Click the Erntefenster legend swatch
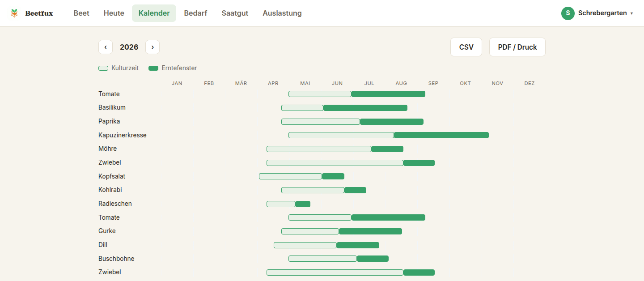 point(153,68)
